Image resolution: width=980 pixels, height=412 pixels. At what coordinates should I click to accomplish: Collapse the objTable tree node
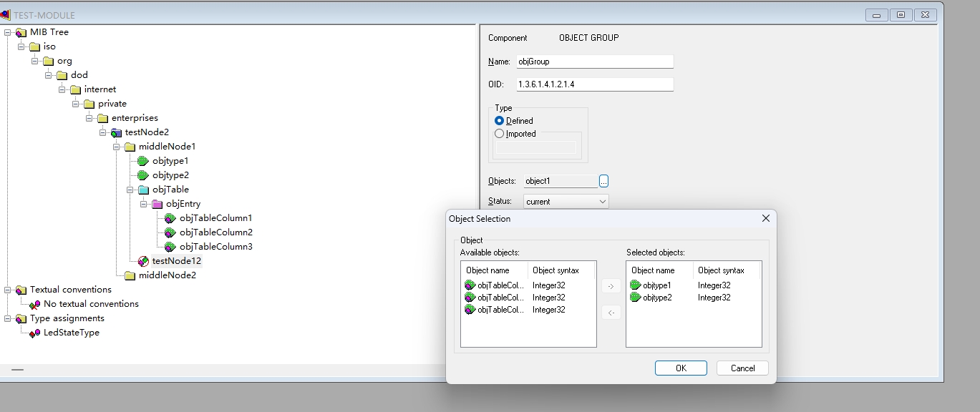[130, 190]
